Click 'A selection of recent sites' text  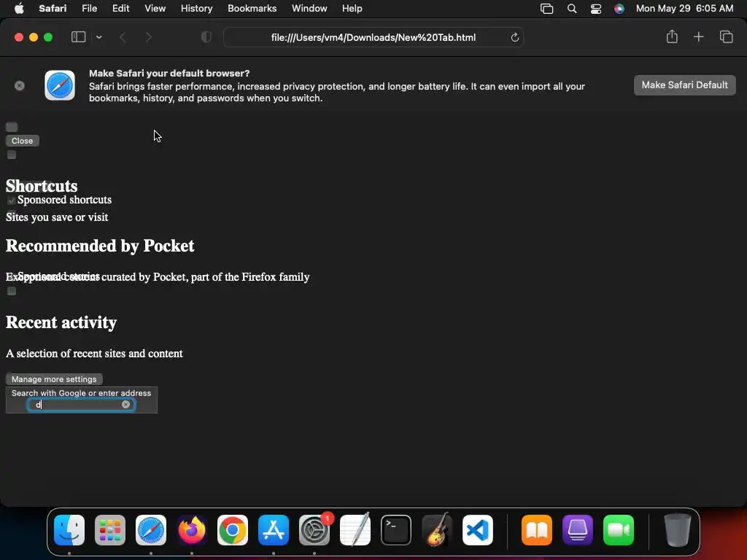[x=94, y=354]
